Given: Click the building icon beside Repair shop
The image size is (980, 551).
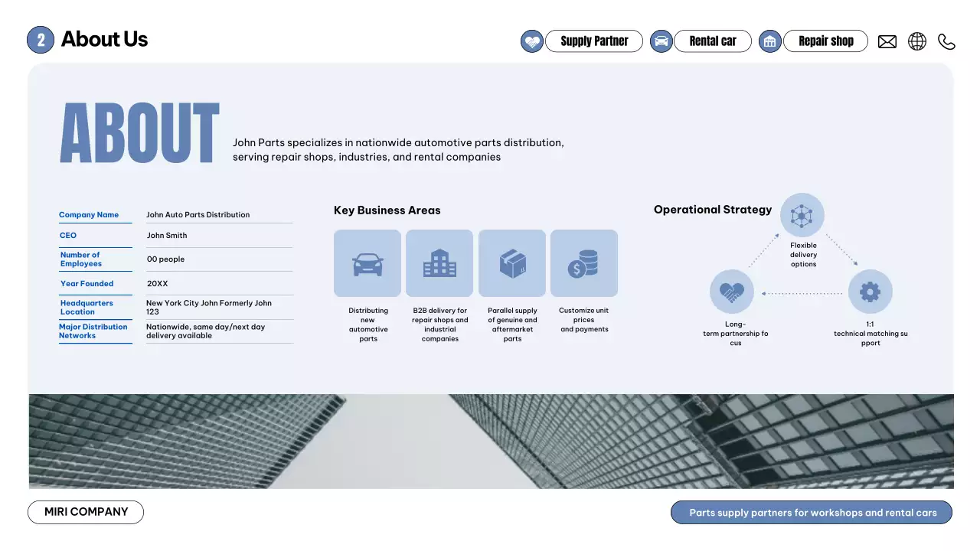Looking at the screenshot, I should click(x=770, y=41).
